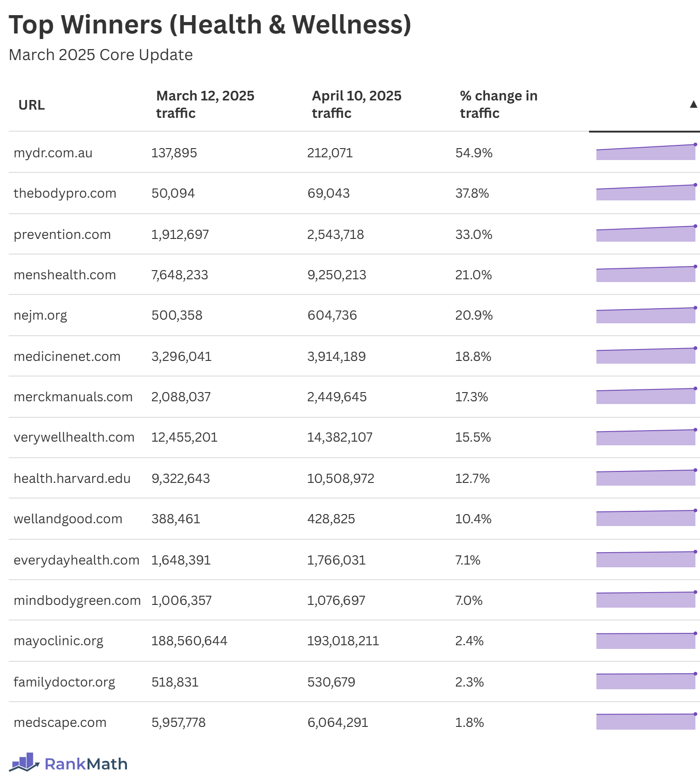Click the 7.1% change value
The height and width of the screenshot is (781, 700).
468,560
